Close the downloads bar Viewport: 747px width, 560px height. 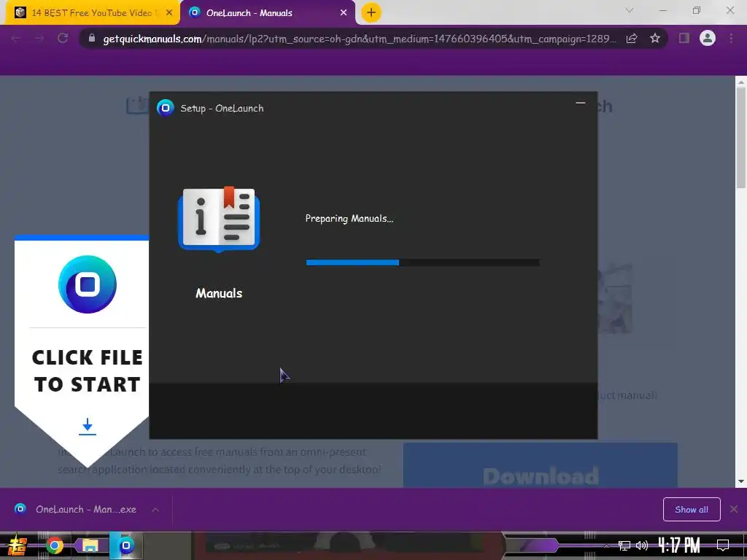pyautogui.click(x=734, y=510)
